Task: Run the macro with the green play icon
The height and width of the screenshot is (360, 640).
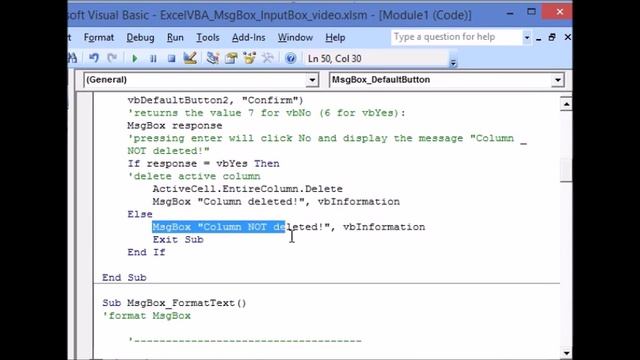Action: (x=135, y=59)
